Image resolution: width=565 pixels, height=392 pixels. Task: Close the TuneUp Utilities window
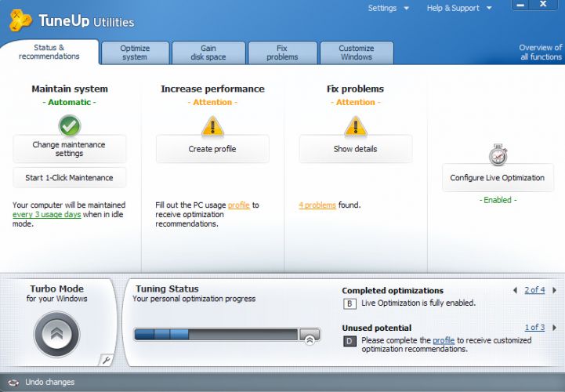point(543,5)
